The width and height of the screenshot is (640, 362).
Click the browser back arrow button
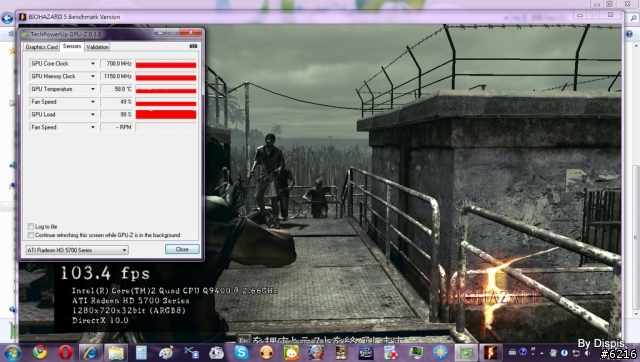(x=7, y=18)
